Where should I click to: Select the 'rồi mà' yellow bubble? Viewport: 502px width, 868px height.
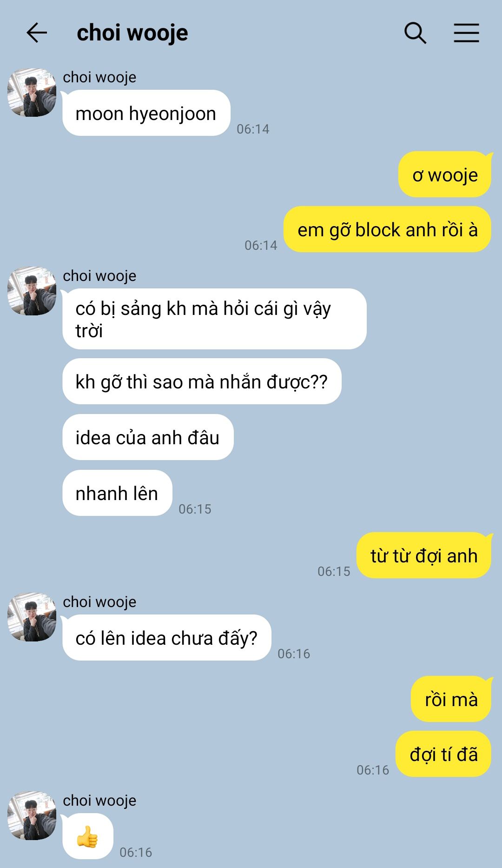(451, 699)
